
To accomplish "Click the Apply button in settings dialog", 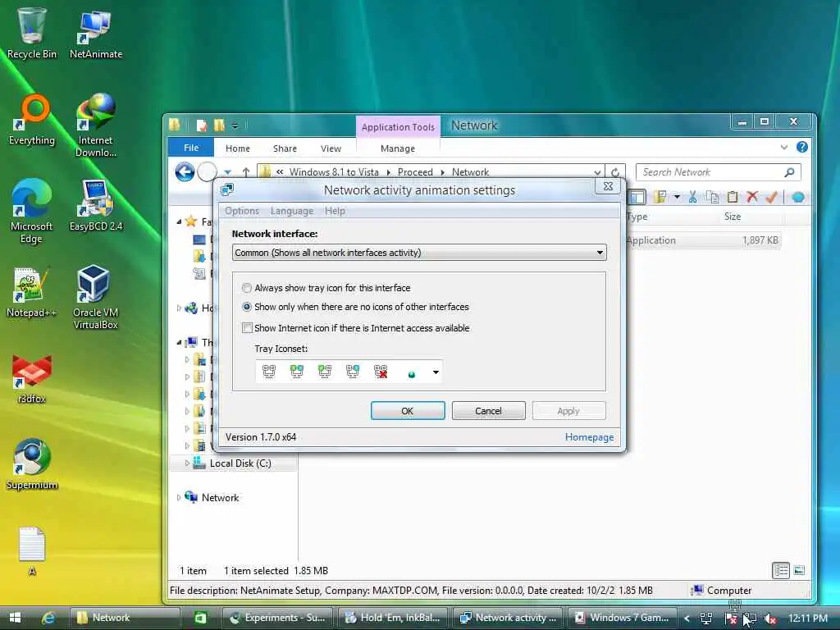I will pyautogui.click(x=568, y=411).
